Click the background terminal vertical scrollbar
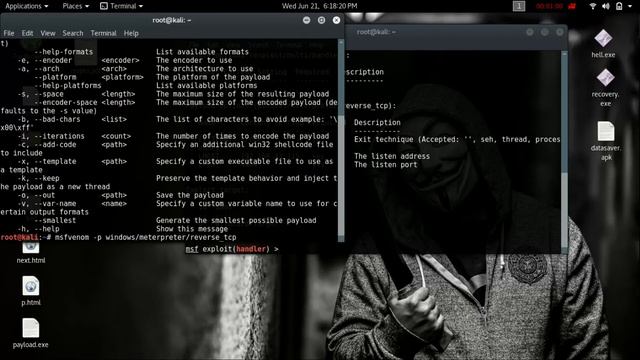 tap(564, 151)
